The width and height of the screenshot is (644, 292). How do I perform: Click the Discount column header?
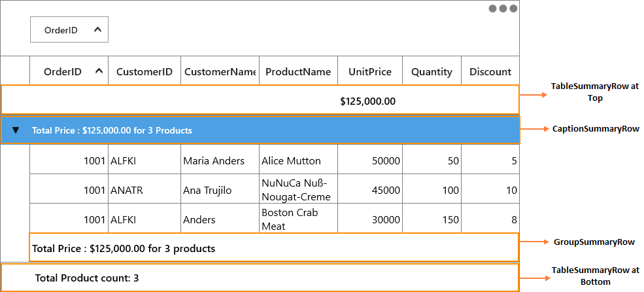[490, 71]
